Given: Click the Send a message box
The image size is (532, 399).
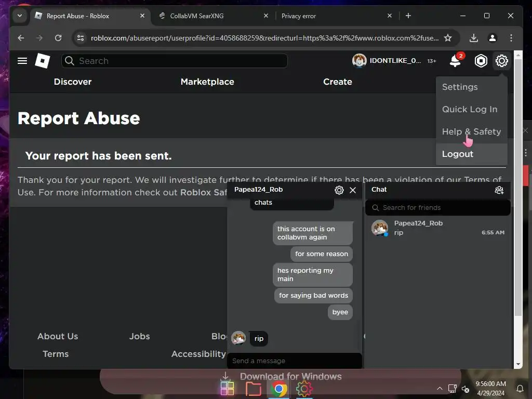Looking at the screenshot, I should 294,361.
